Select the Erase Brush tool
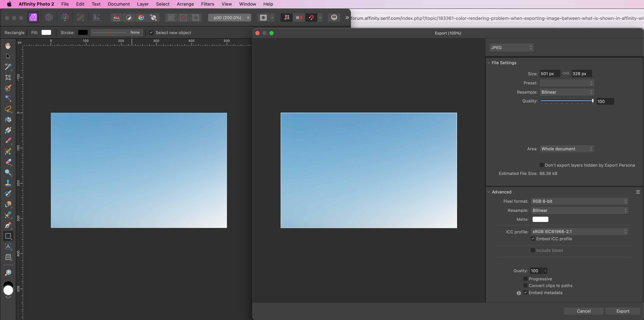The image size is (644, 320). [8, 162]
